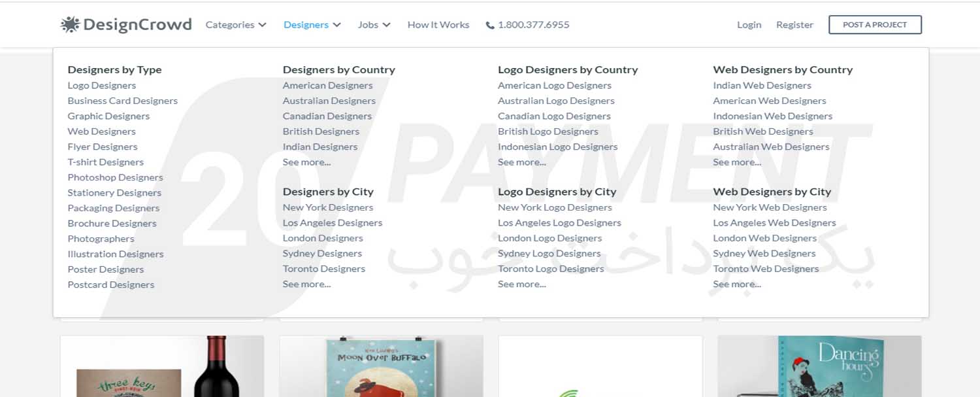This screenshot has width=980, height=397.
Task: Open the Moon Over Buffalo poster thumbnail
Action: click(382, 366)
